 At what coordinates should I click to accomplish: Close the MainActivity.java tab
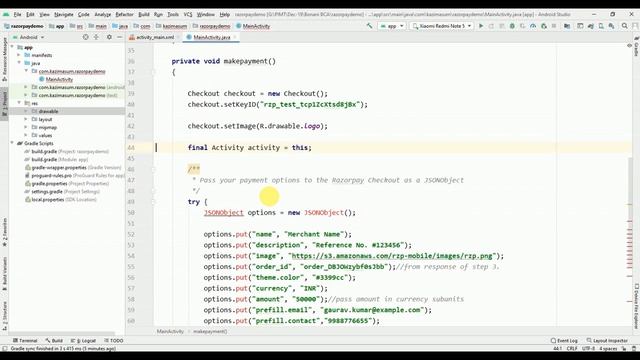(235, 37)
